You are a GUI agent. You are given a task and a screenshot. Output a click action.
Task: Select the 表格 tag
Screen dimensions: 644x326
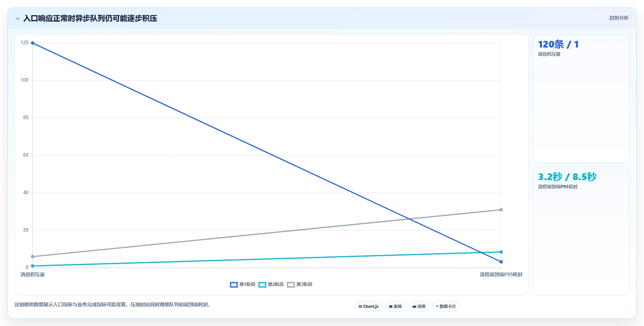395,306
